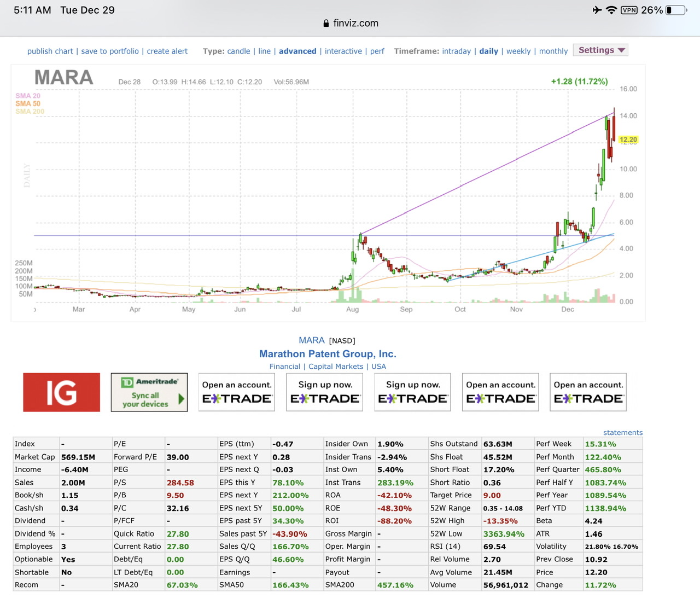Tap the airplane mode status icon

pyautogui.click(x=597, y=10)
